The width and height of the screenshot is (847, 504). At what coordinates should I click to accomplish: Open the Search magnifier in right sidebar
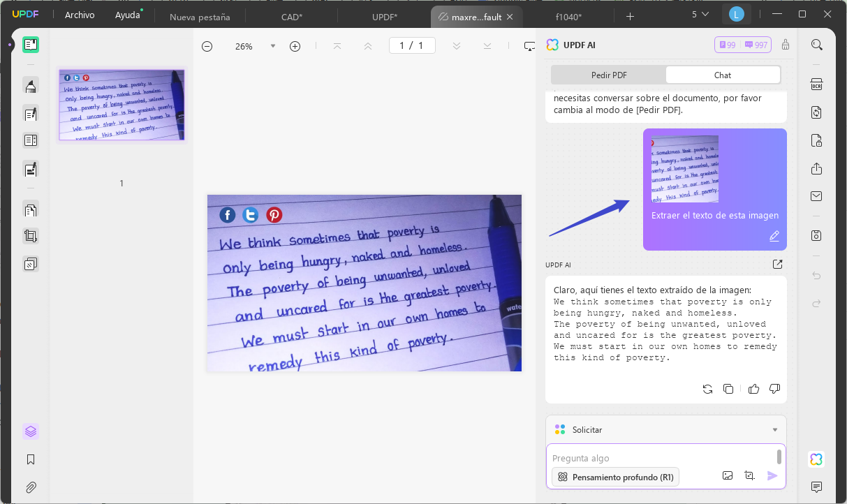click(x=816, y=45)
